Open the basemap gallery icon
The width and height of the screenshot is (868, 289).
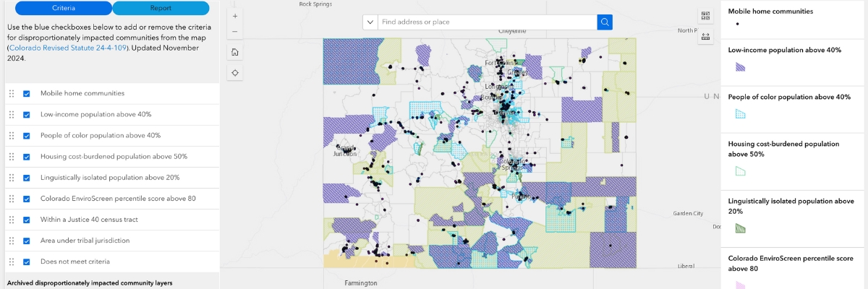(706, 16)
